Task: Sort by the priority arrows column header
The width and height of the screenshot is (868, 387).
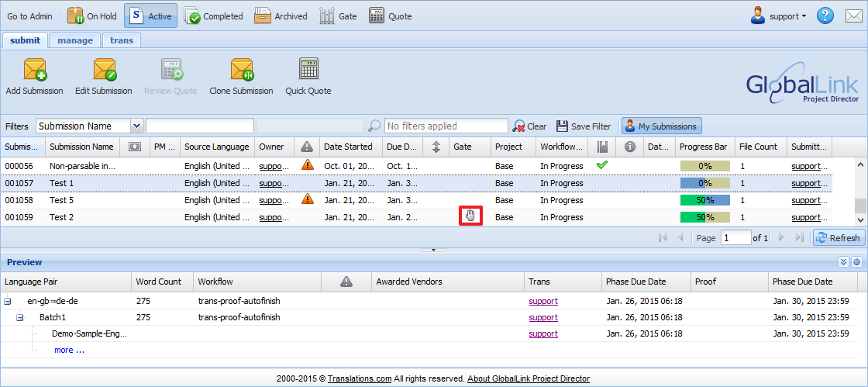Action: coord(436,147)
